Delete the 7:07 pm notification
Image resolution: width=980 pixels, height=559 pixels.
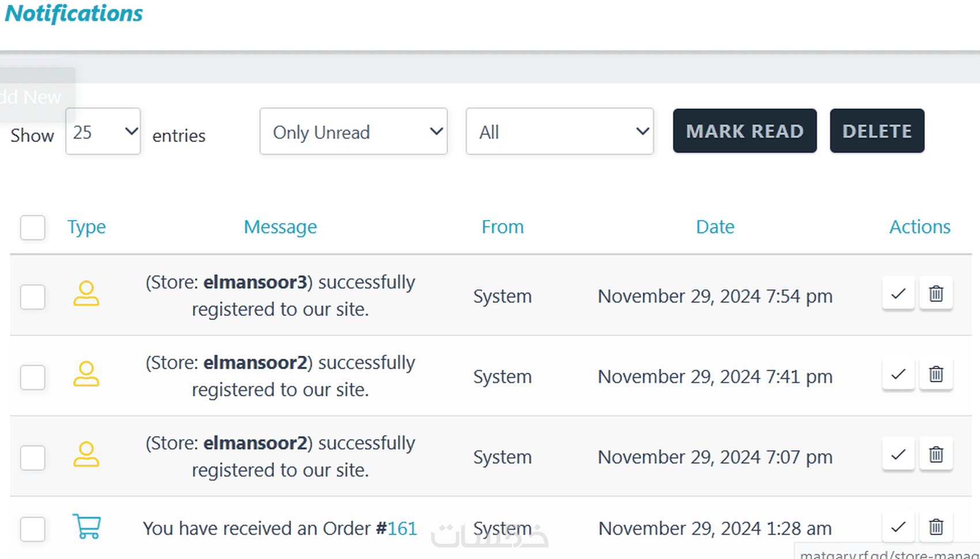tap(936, 455)
